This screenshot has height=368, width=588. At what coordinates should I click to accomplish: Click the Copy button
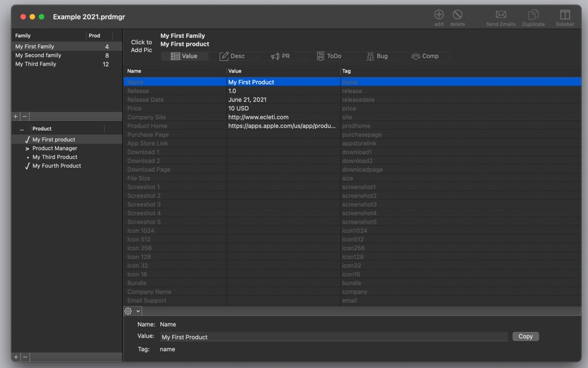(525, 336)
